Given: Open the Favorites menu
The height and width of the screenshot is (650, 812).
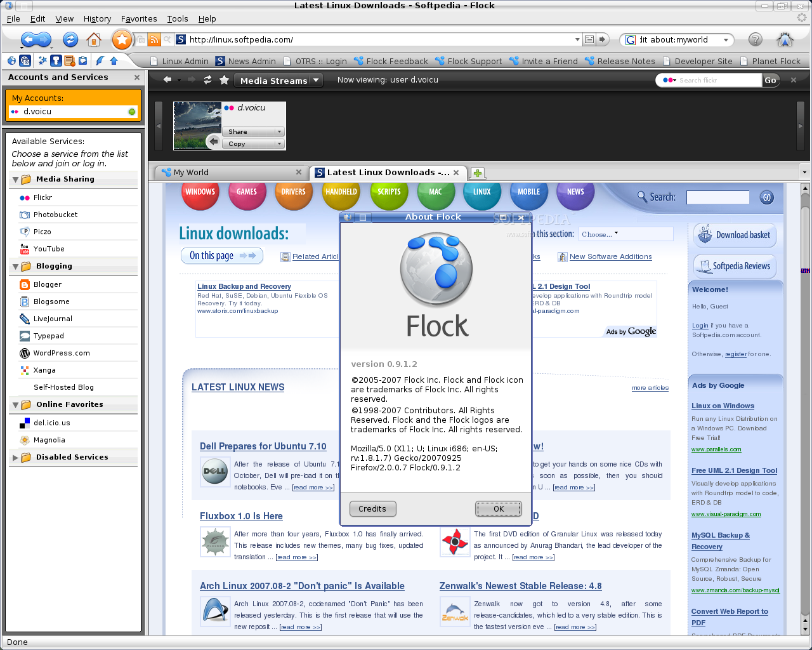Looking at the screenshot, I should (139, 19).
